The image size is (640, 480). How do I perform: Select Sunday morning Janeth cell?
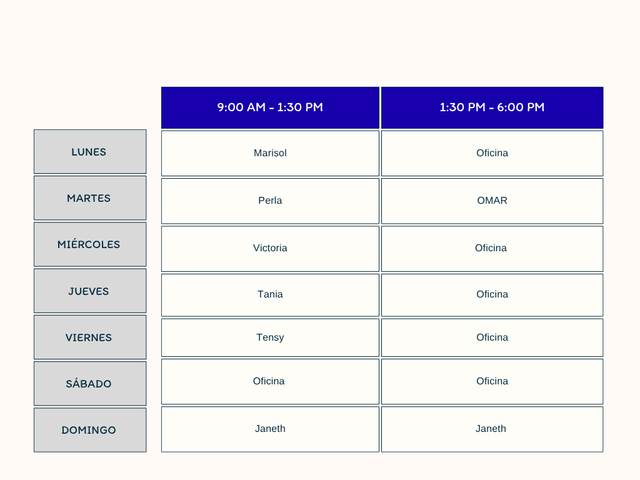(x=270, y=429)
